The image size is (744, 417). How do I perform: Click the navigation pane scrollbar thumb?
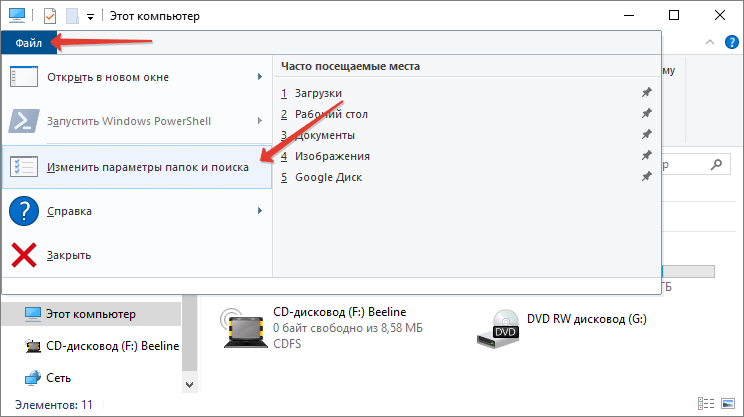click(x=189, y=332)
